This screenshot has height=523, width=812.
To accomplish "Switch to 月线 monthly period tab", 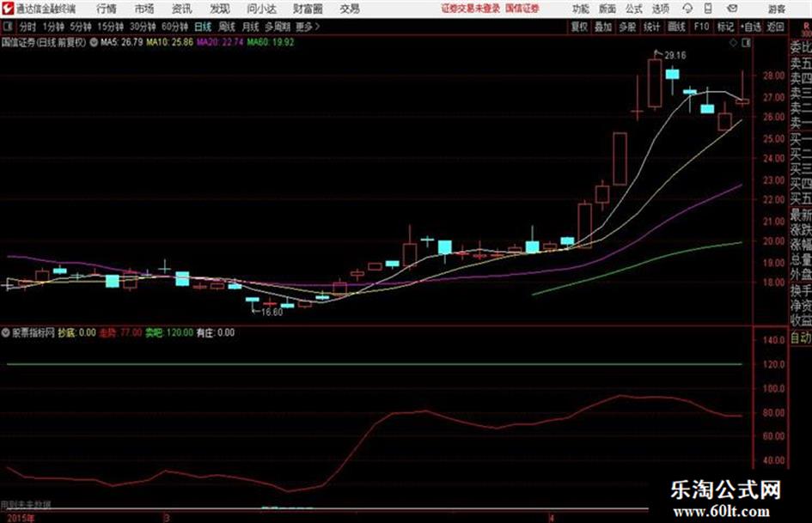I will tap(251, 27).
